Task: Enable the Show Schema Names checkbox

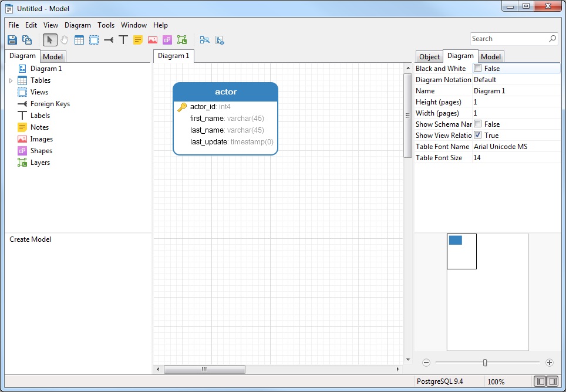Action: 477,124
